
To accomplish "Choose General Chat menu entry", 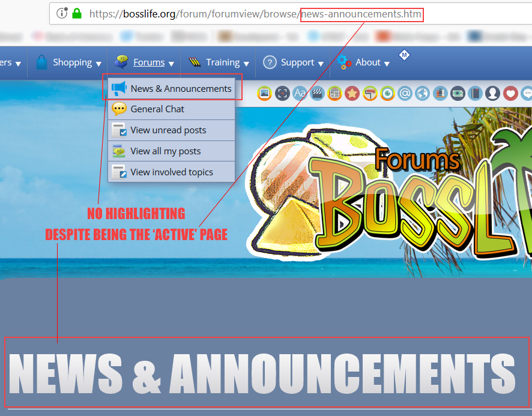I will [x=157, y=109].
